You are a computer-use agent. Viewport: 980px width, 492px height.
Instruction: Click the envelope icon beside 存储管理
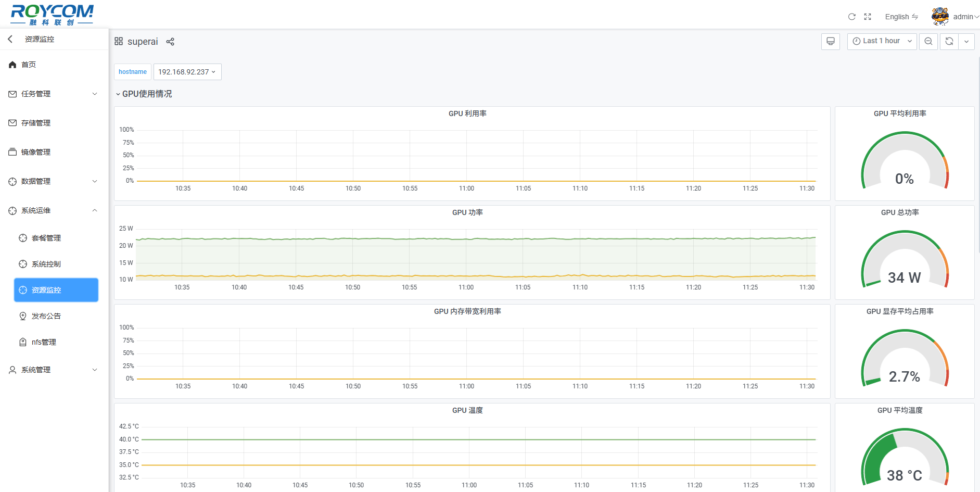point(12,123)
